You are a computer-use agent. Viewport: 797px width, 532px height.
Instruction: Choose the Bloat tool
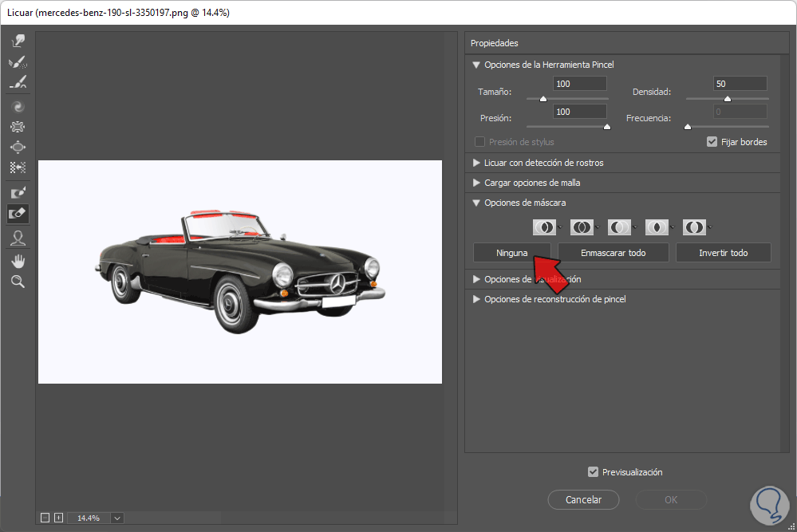(18, 147)
